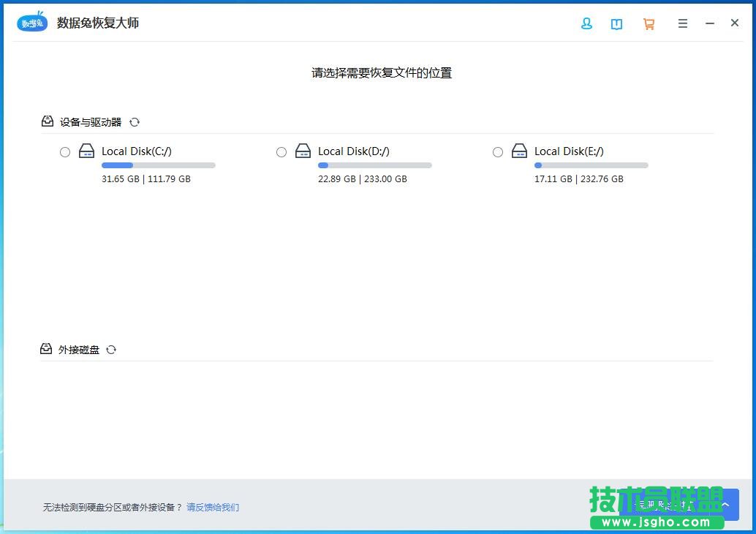Image resolution: width=756 pixels, height=534 pixels.
Task: Open the 请反馈给我们 feedback link
Action: [212, 507]
